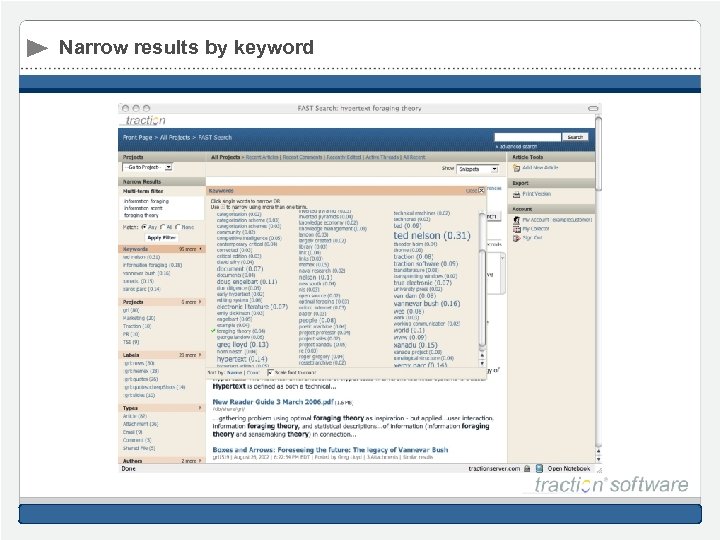Click keyword 'xanadu (0.15)' in popup
Screen dimensions: 720x540
coord(416,345)
